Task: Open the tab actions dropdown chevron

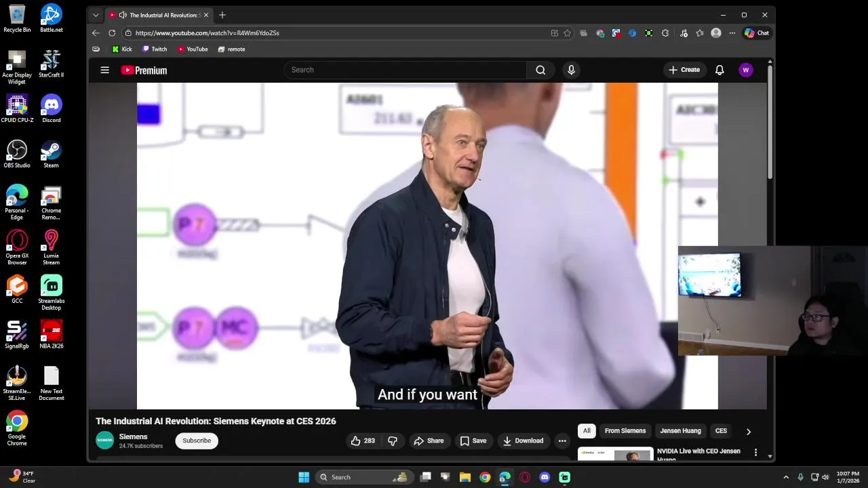Action: click(96, 15)
